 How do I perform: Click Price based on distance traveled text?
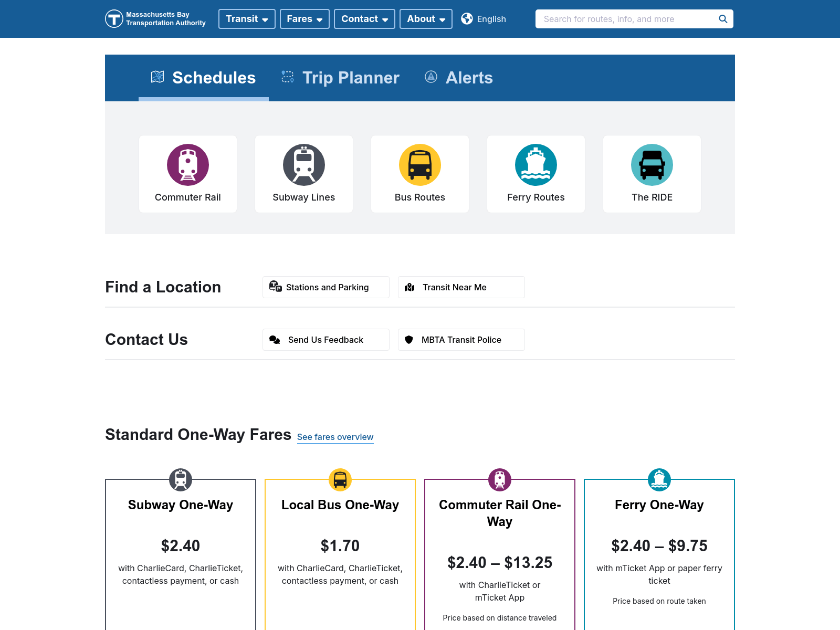click(x=500, y=618)
